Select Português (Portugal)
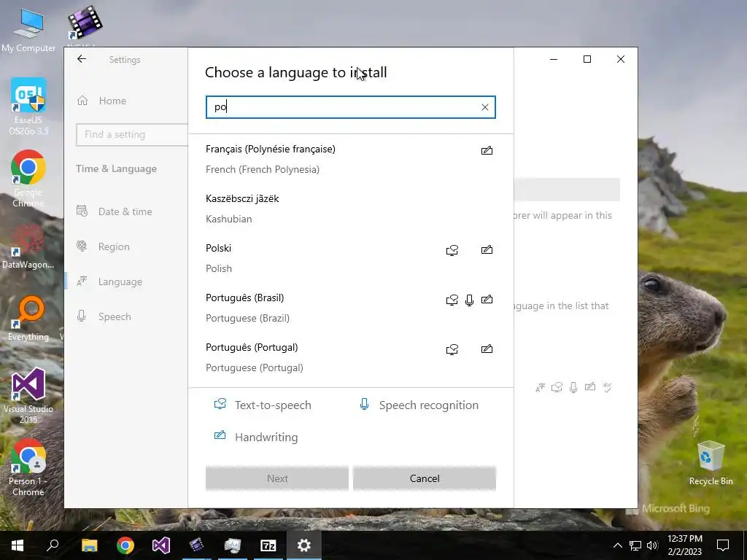The height and width of the screenshot is (560, 747). click(x=351, y=357)
